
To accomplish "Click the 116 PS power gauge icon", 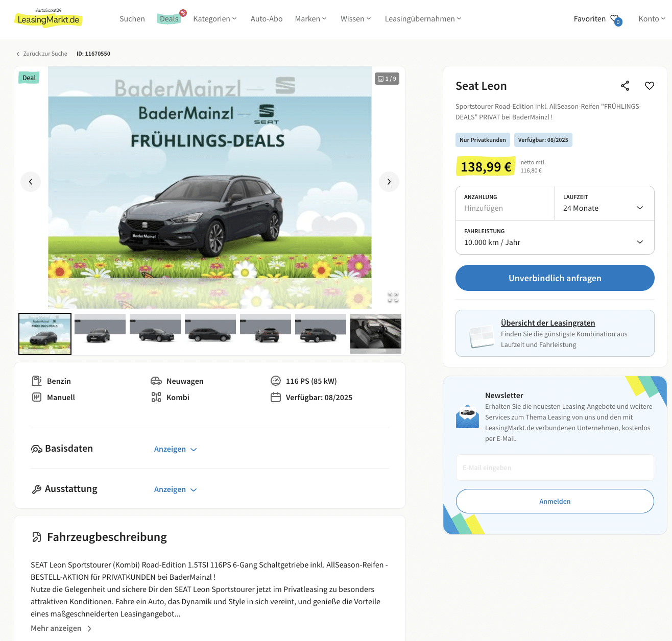I will pyautogui.click(x=276, y=381).
